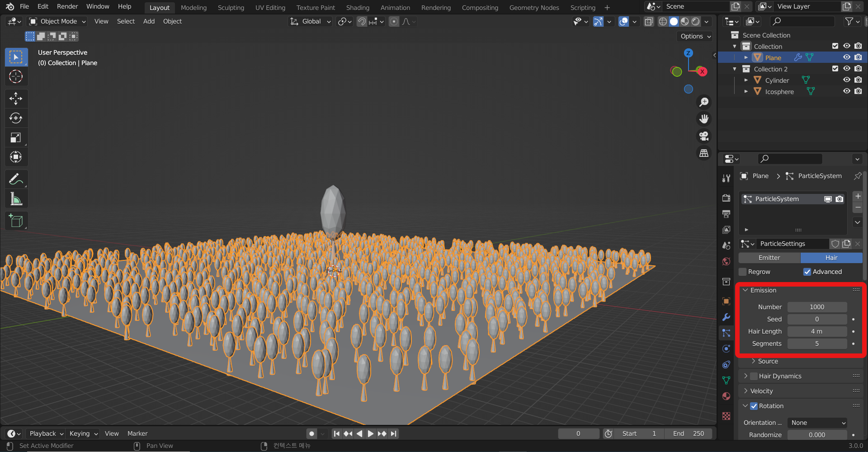Open the Global transform orientation dropdown
Image resolution: width=868 pixels, height=452 pixels.
[x=311, y=21]
